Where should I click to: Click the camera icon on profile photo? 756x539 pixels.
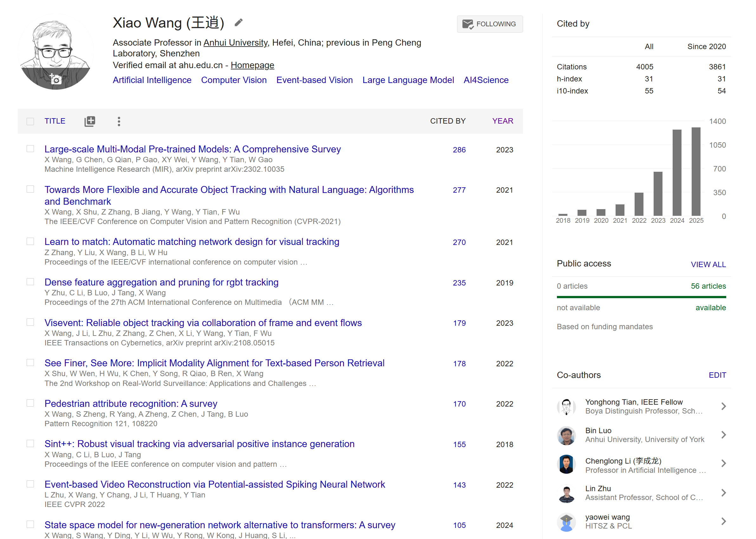click(x=55, y=79)
